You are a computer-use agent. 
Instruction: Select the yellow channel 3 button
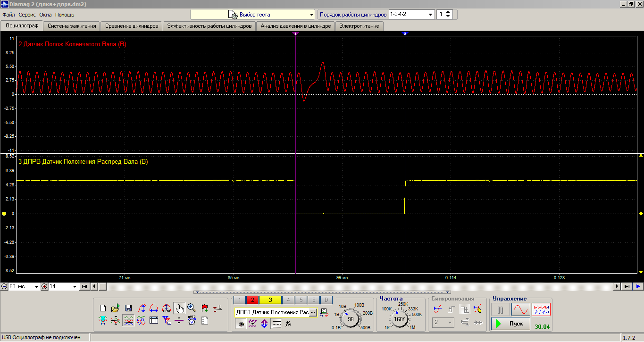(270, 300)
